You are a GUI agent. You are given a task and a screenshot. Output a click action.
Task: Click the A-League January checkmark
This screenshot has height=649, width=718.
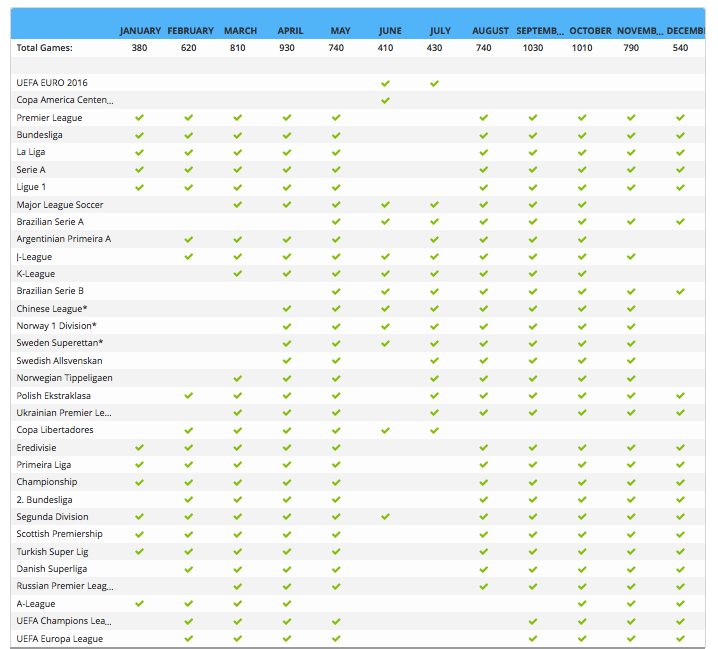point(140,604)
